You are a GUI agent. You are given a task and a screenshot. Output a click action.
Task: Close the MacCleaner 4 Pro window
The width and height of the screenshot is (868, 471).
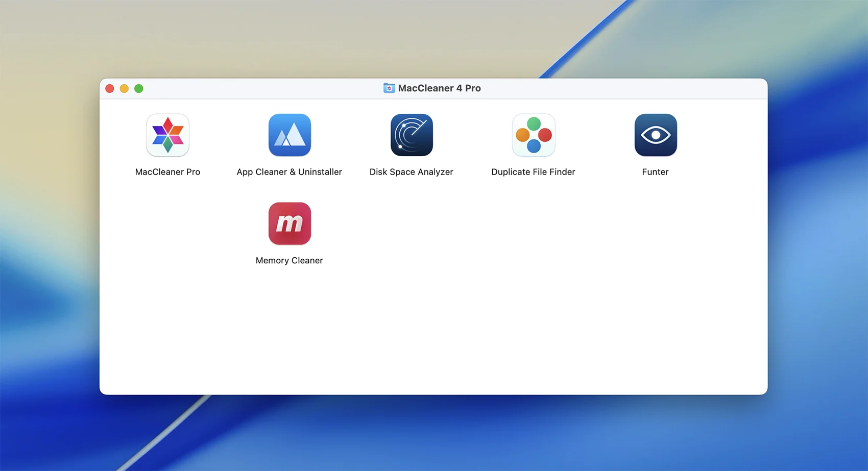(110, 89)
